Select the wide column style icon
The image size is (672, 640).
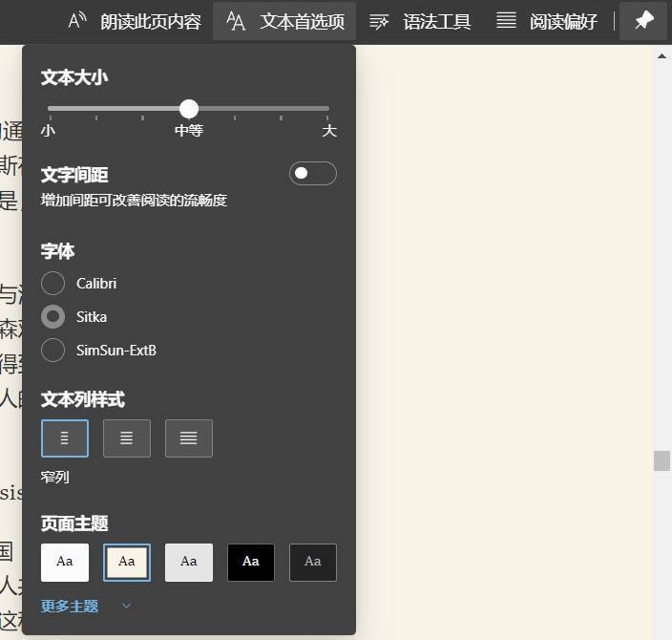(x=189, y=438)
